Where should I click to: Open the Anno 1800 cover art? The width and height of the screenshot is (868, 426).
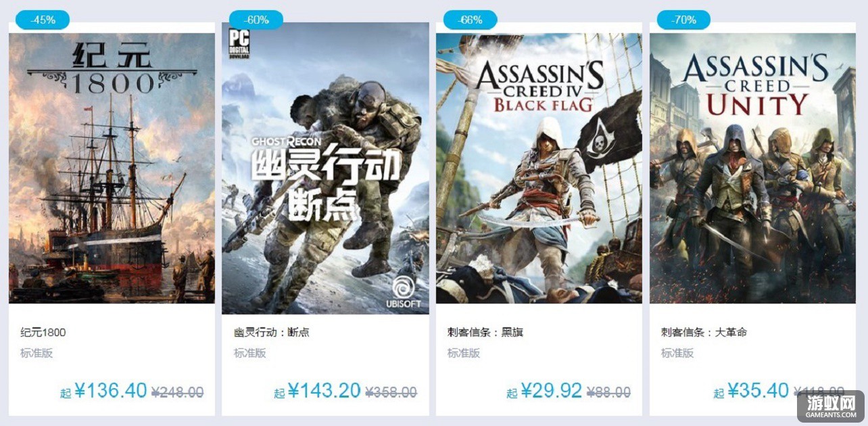click(112, 168)
